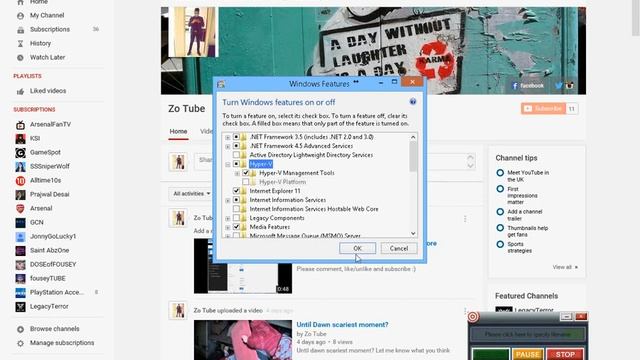
Task: Open Prajwal Desai subscription channel
Action: coord(49,194)
